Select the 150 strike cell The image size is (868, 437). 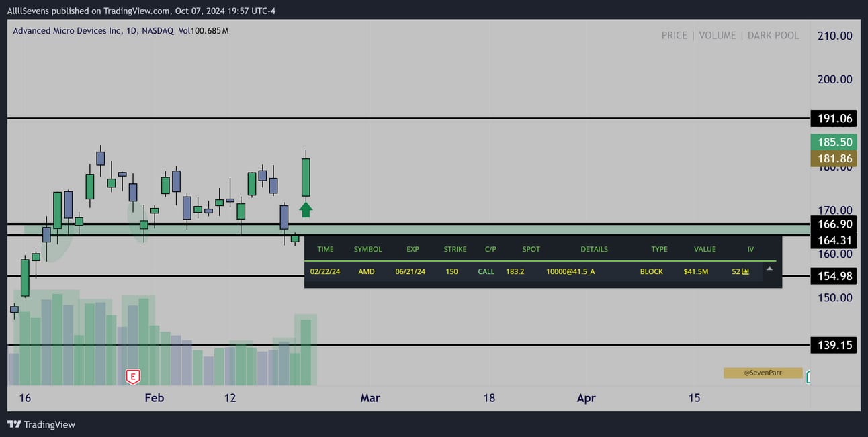451,271
